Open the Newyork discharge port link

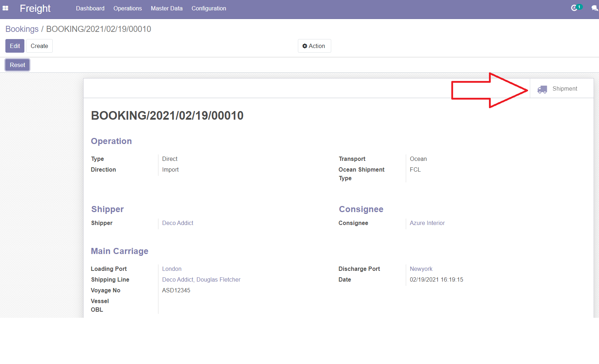point(421,269)
